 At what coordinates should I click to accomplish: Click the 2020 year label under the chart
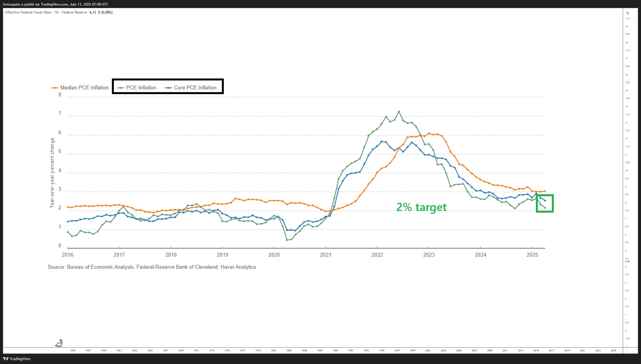click(274, 255)
